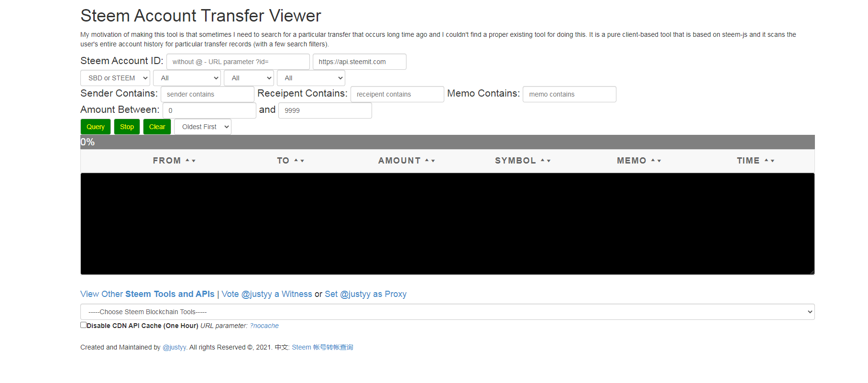
Task: Open the first All dropdown after SBD or STEEM
Action: [187, 78]
